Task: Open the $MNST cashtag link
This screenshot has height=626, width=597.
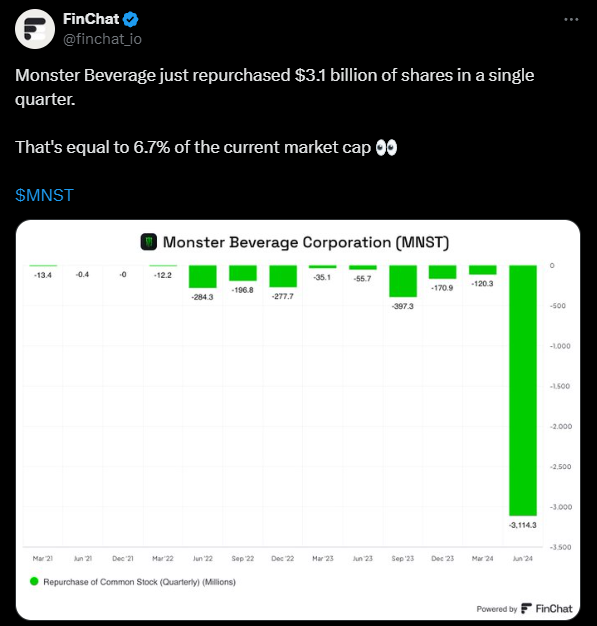Action: 44,195
